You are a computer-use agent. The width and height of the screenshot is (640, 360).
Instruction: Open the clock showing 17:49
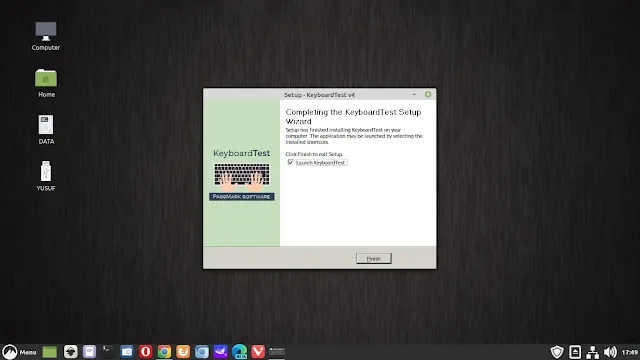630,352
